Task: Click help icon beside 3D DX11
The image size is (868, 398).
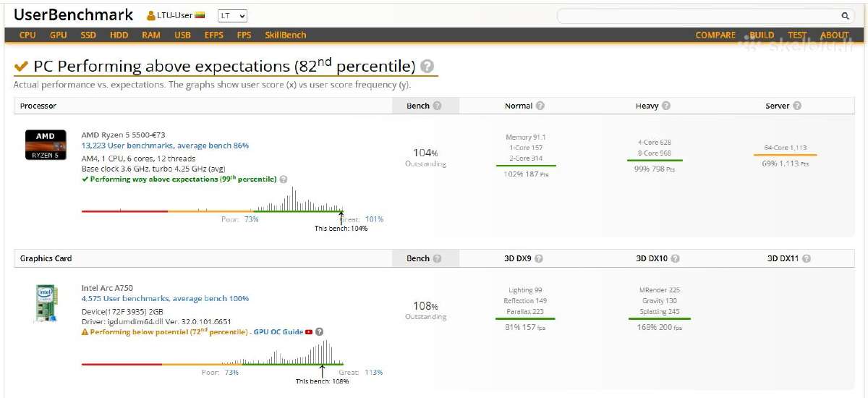Action: click(807, 258)
